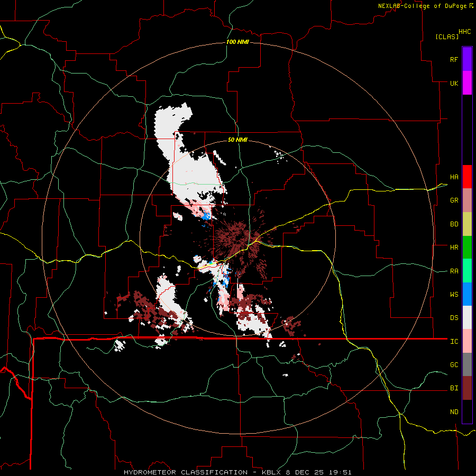Select the yellow BD legend swatch

point(467,224)
